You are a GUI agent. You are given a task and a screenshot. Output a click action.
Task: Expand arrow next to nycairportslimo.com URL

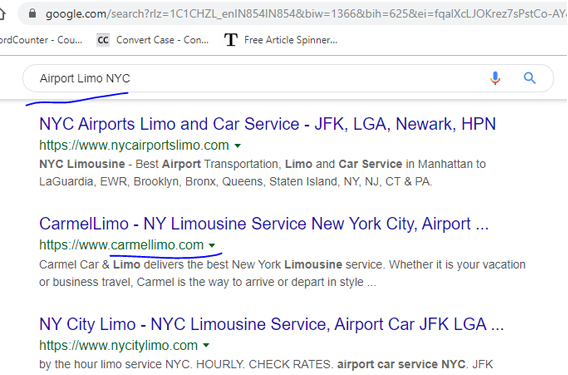click(x=238, y=146)
